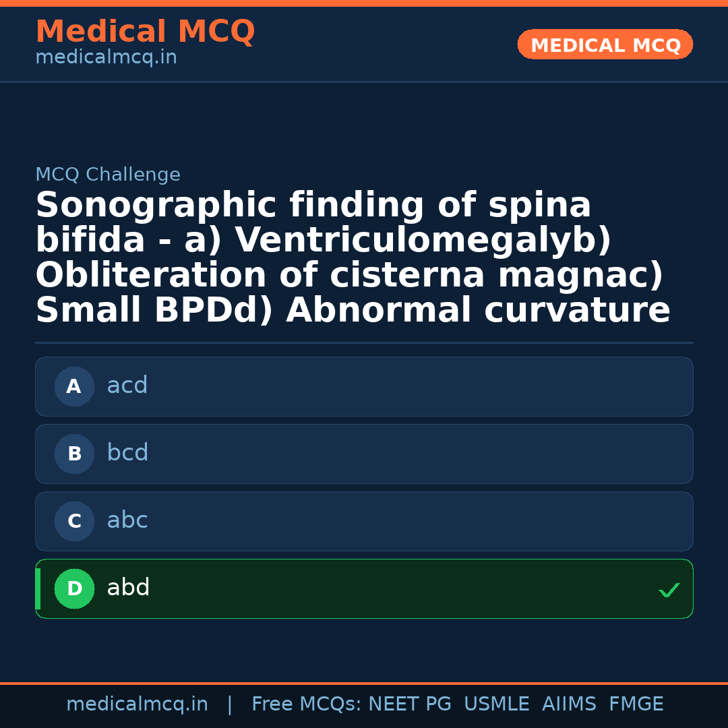Click the letter B circle icon
This screenshot has width=728, height=728.
[74, 454]
